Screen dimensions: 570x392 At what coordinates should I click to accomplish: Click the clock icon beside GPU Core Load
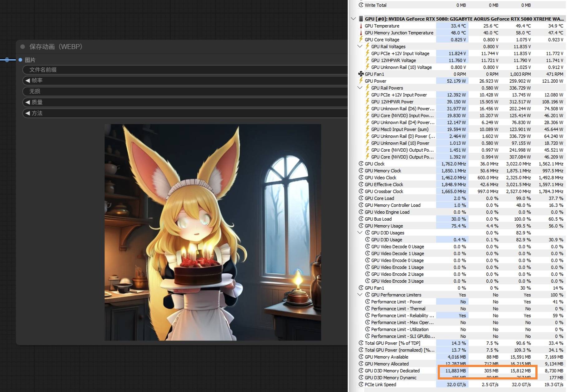[361, 198]
